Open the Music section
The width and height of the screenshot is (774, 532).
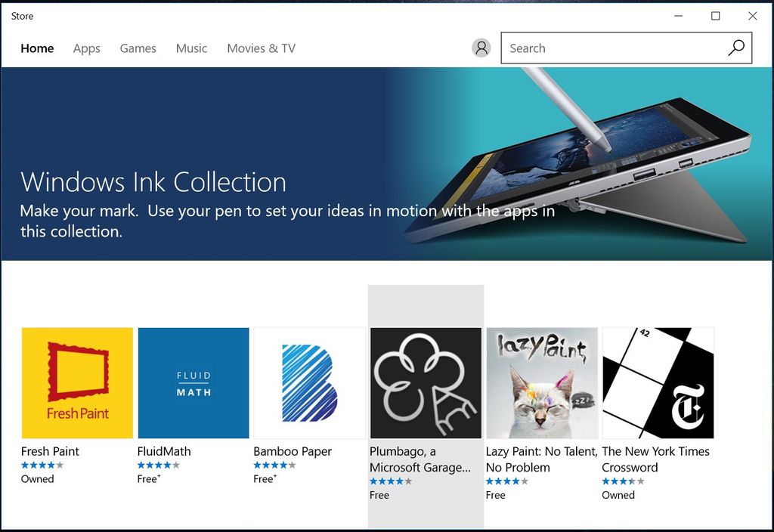pos(191,48)
